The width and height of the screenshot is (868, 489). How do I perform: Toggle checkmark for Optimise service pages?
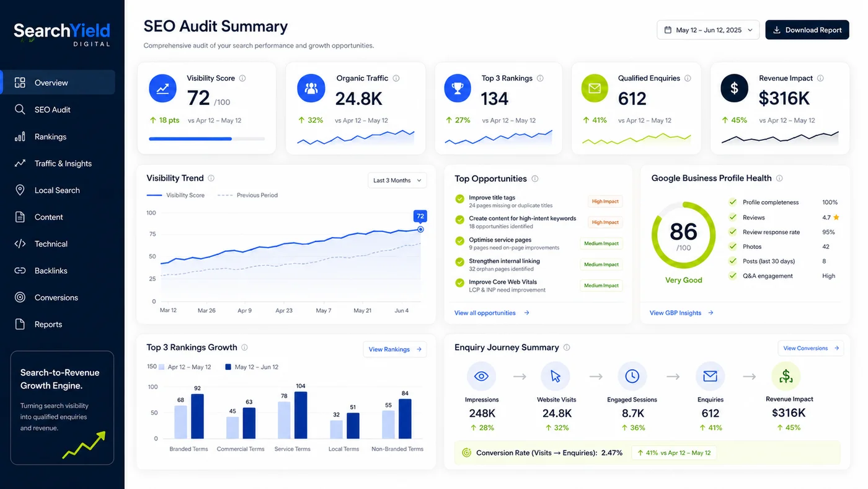pos(459,241)
